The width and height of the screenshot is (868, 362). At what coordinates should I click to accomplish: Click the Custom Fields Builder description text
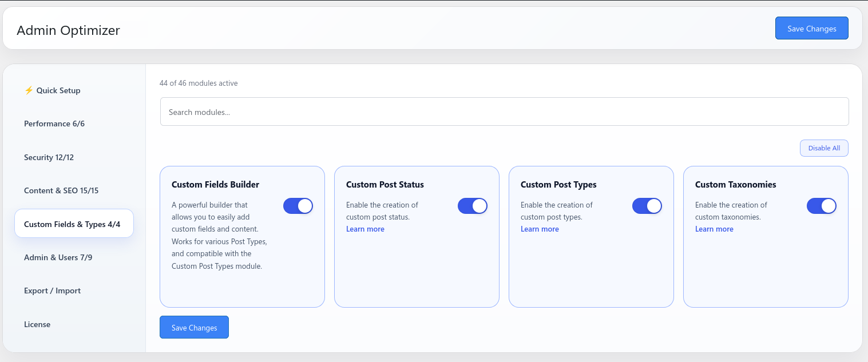[220, 236]
